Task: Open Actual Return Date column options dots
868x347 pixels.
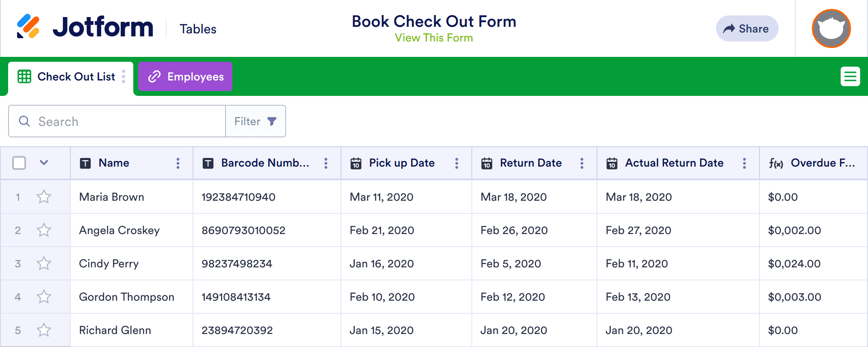Action: pyautogui.click(x=744, y=163)
